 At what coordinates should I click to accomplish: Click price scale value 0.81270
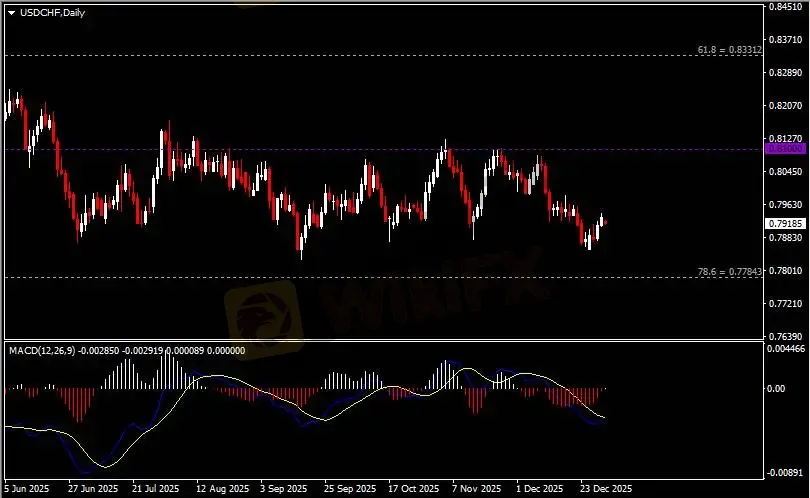point(785,138)
